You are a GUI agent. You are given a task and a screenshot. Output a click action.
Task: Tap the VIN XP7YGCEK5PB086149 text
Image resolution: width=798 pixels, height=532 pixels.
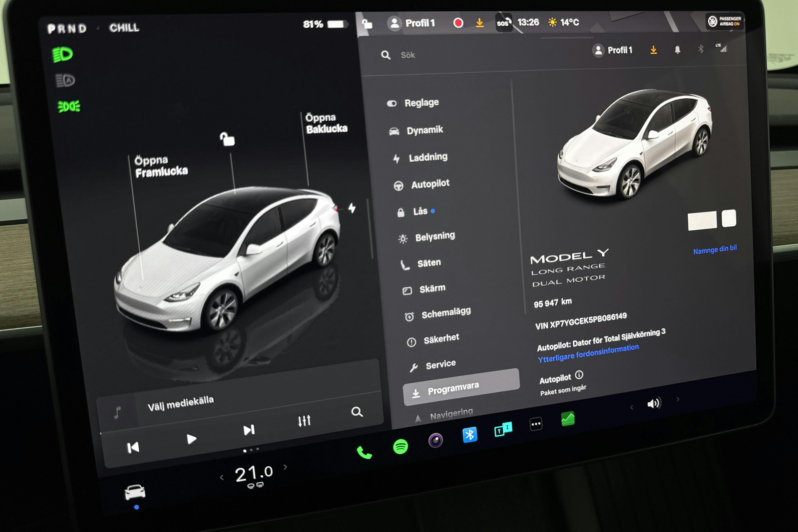(581, 321)
